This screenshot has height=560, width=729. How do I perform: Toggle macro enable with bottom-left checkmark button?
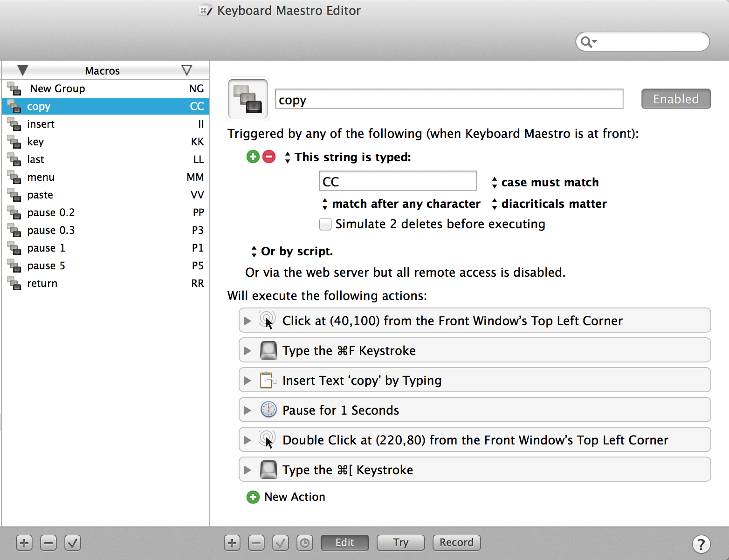pyautogui.click(x=73, y=543)
